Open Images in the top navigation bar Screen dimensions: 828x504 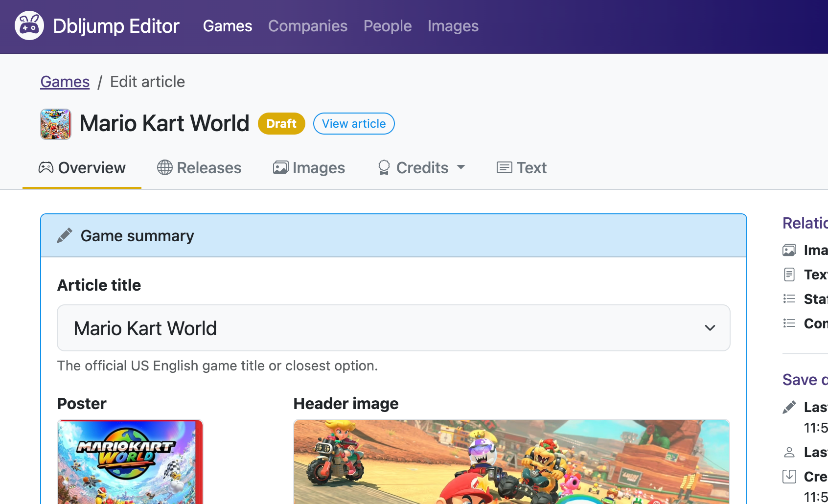(x=453, y=26)
